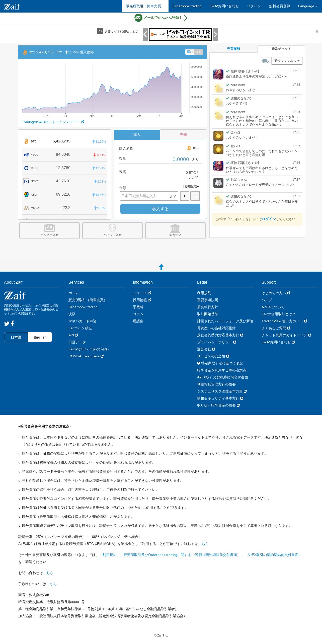The height and width of the screenshot is (644, 322).
Task: Select the FSCC coin row
Action: coord(65,155)
